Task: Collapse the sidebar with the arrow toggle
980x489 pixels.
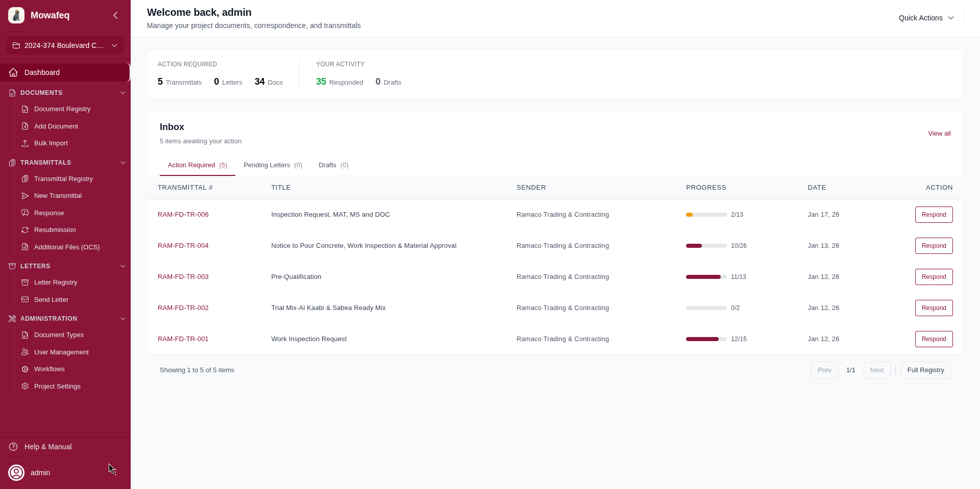Action: [115, 15]
